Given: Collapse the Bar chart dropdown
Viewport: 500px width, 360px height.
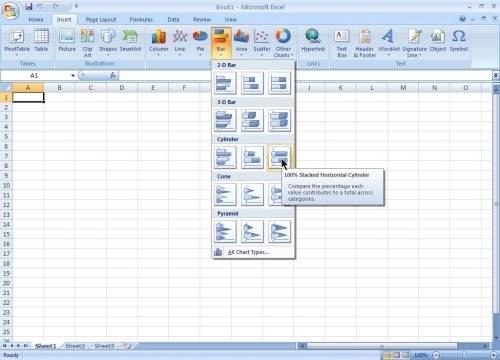Looking at the screenshot, I should 221,42.
